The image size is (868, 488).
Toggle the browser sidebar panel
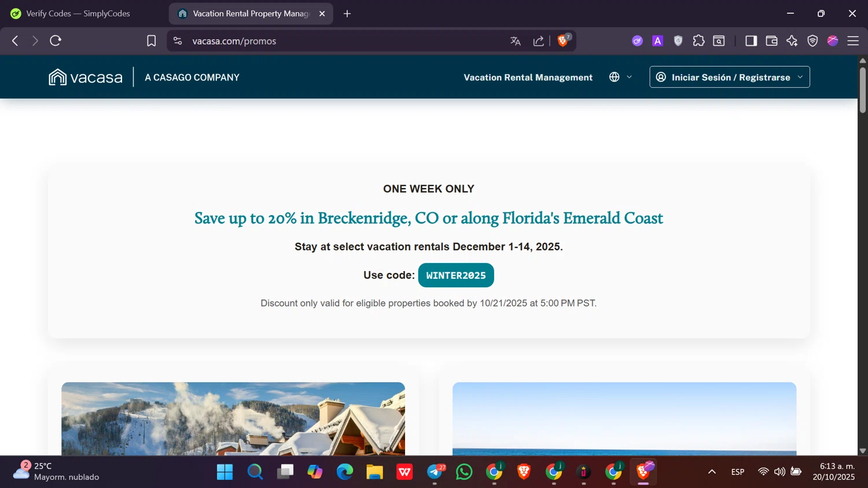[751, 40]
